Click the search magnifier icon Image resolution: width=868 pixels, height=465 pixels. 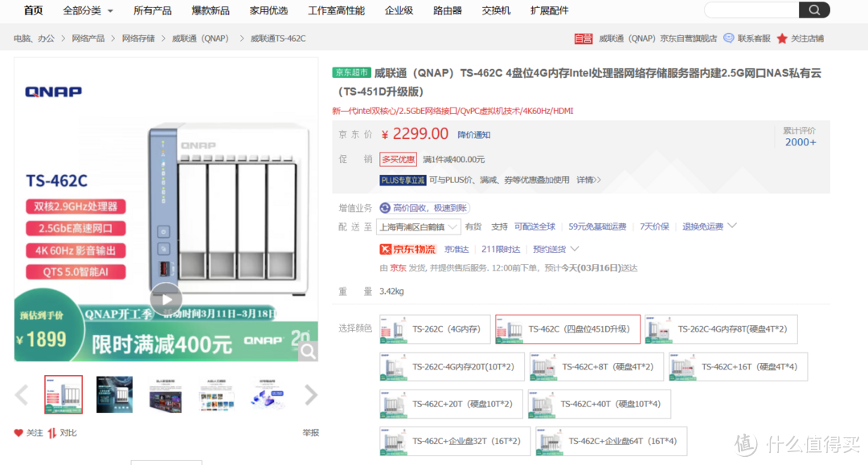click(x=814, y=10)
